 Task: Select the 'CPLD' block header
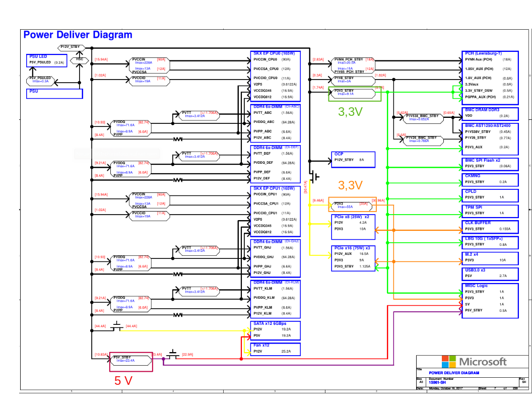[471, 191]
